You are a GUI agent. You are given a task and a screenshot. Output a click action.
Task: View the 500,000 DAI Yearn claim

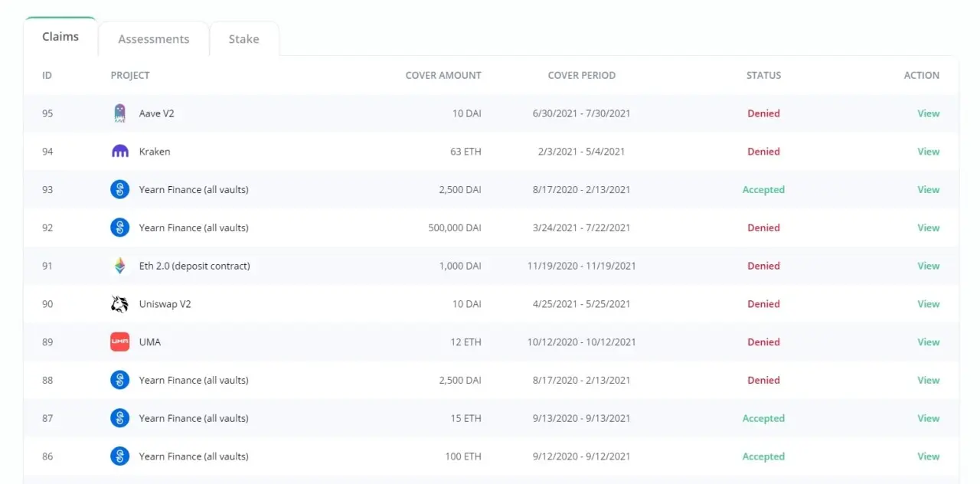[928, 227]
